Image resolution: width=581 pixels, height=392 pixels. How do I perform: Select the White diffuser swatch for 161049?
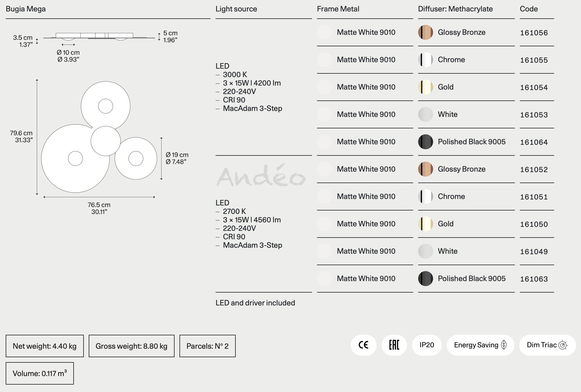[425, 251]
